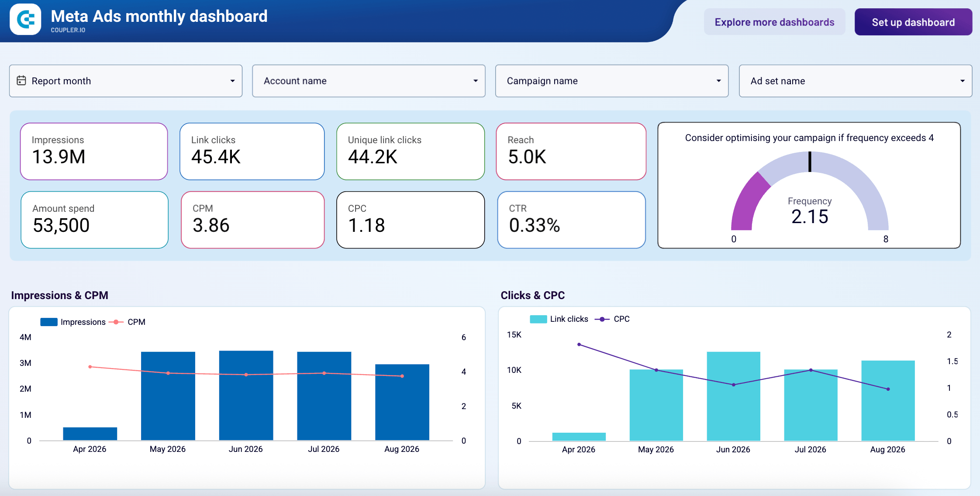Click the May 2026 link clicks bar

point(656,405)
